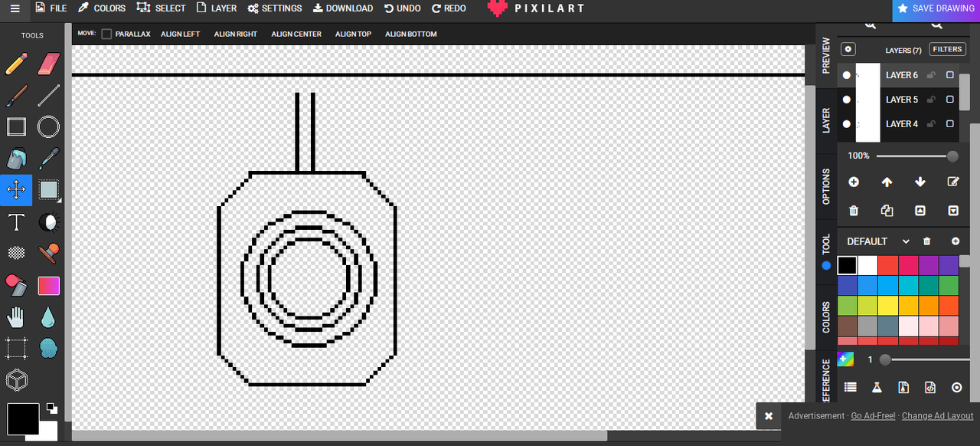Toggle visibility of Layer 6

click(x=847, y=75)
